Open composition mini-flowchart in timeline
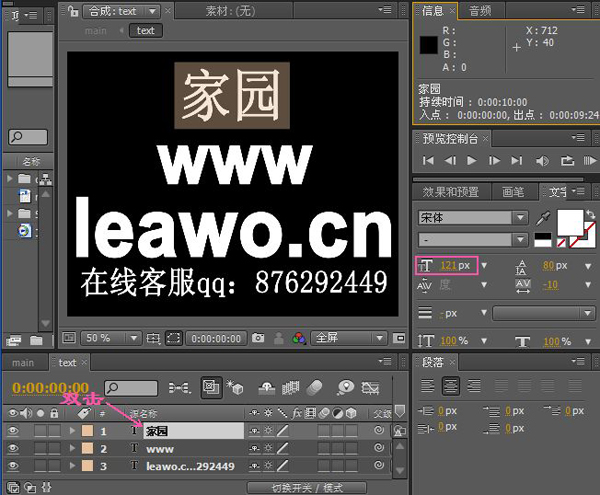The width and height of the screenshot is (600, 495). (179, 388)
